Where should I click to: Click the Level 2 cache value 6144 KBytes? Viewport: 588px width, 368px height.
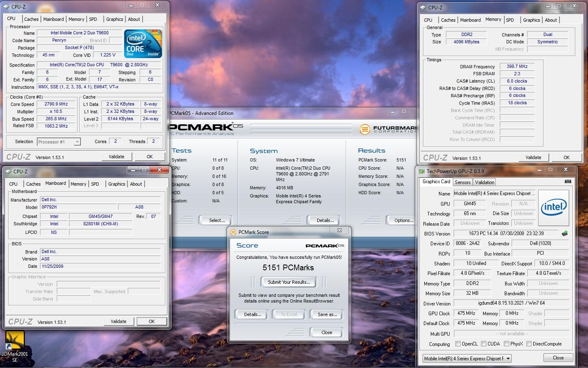coord(120,119)
